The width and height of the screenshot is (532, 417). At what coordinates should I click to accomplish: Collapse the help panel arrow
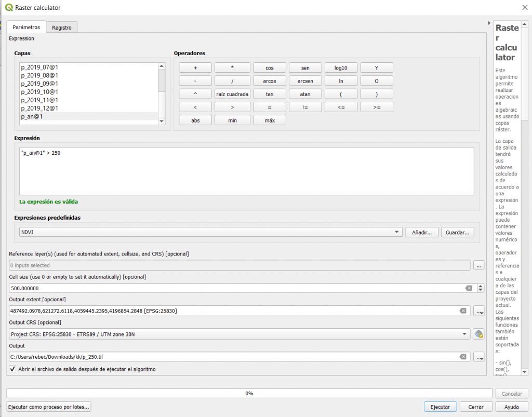coord(489,23)
